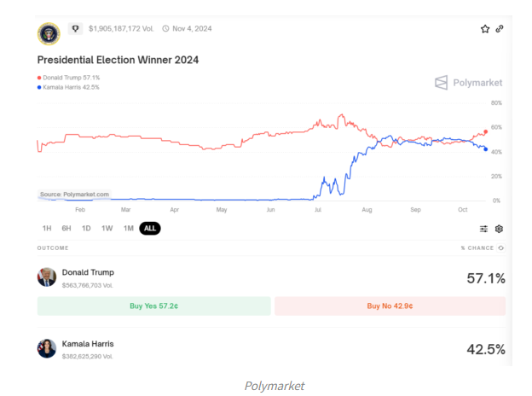
Task: Show the 1M chart range
Action: (128, 229)
